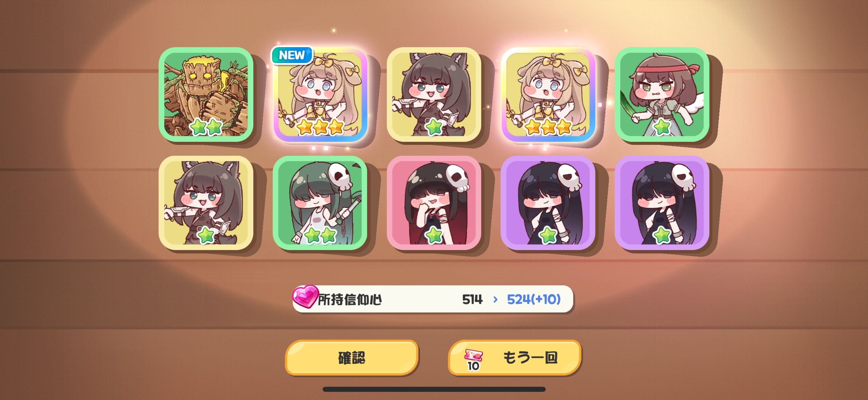Screen dimensions: 868x400
Task: Tap the NEW badge on the card
Action: (292, 55)
